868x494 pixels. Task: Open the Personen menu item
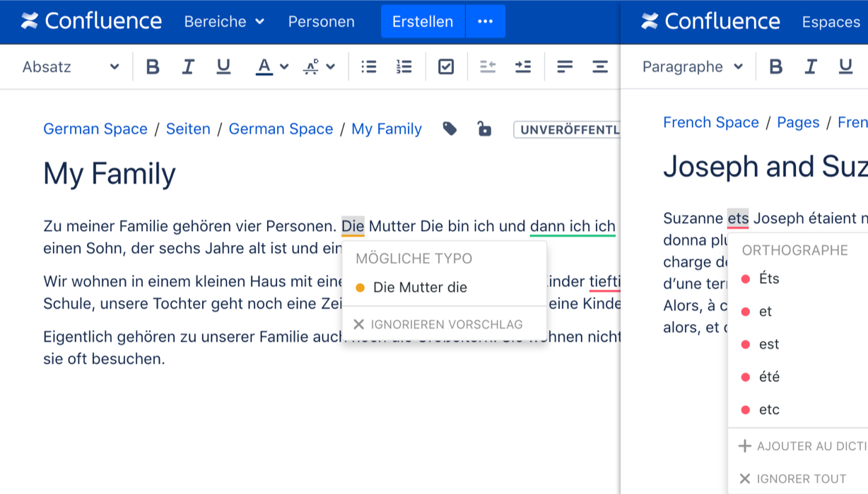tap(321, 22)
